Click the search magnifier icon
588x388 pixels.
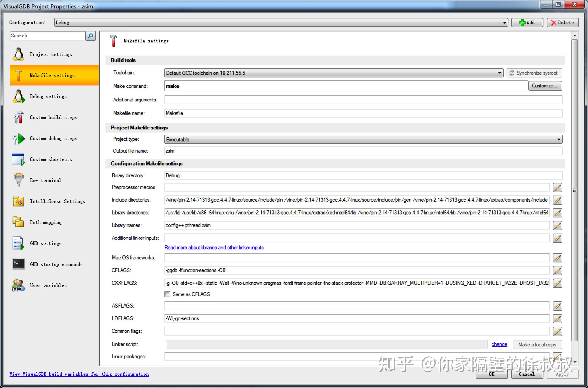90,36
